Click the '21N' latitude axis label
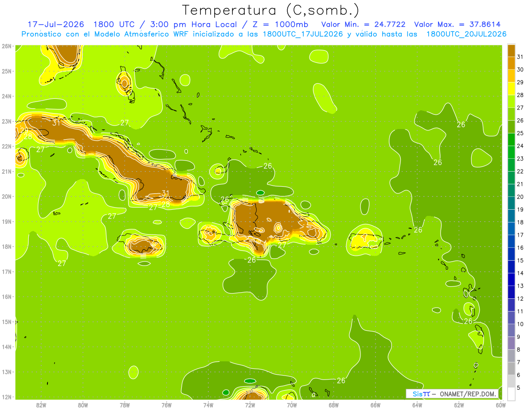The height and width of the screenshot is (411, 532). point(7,171)
